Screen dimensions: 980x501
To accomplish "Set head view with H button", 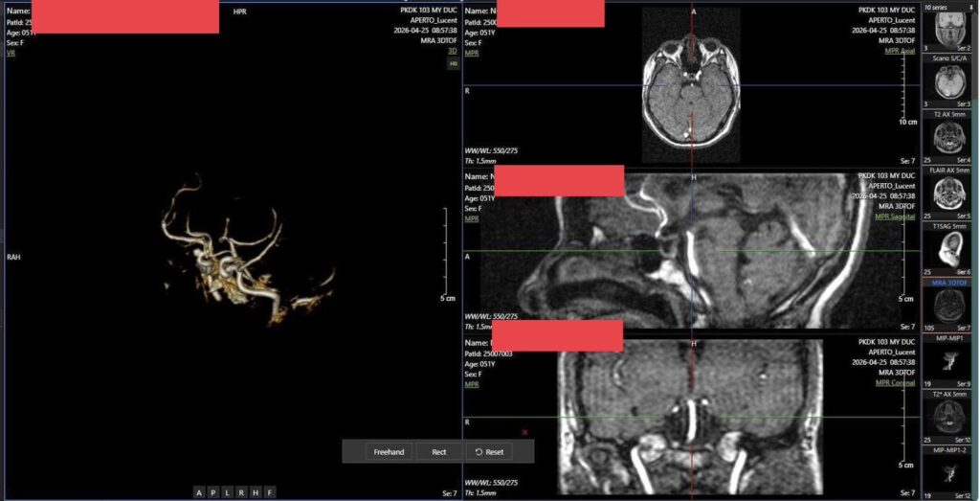I will click(256, 493).
